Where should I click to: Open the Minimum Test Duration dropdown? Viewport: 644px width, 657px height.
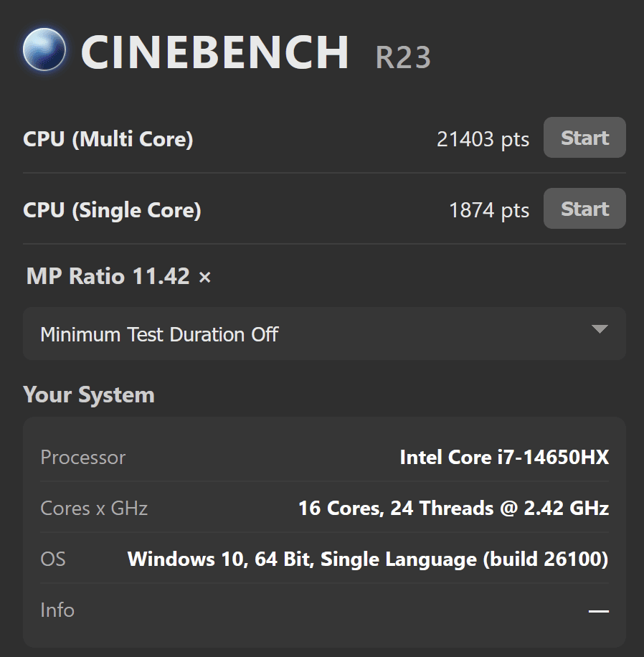point(324,334)
